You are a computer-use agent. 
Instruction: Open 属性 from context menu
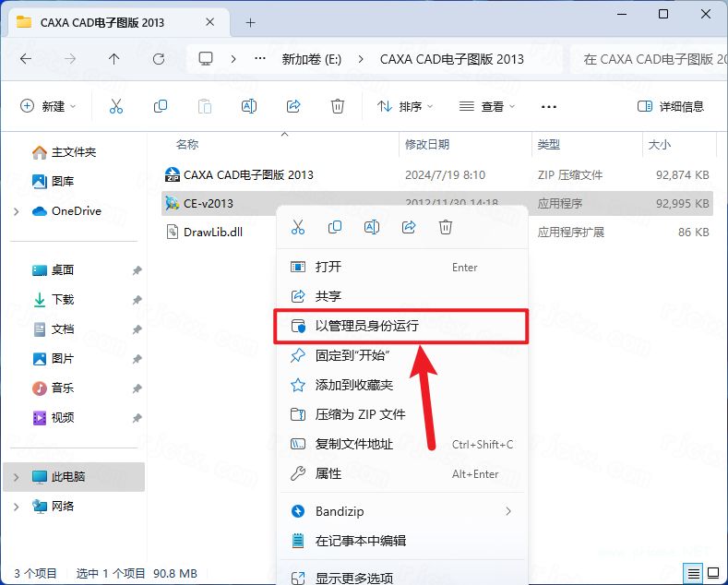pos(402,473)
